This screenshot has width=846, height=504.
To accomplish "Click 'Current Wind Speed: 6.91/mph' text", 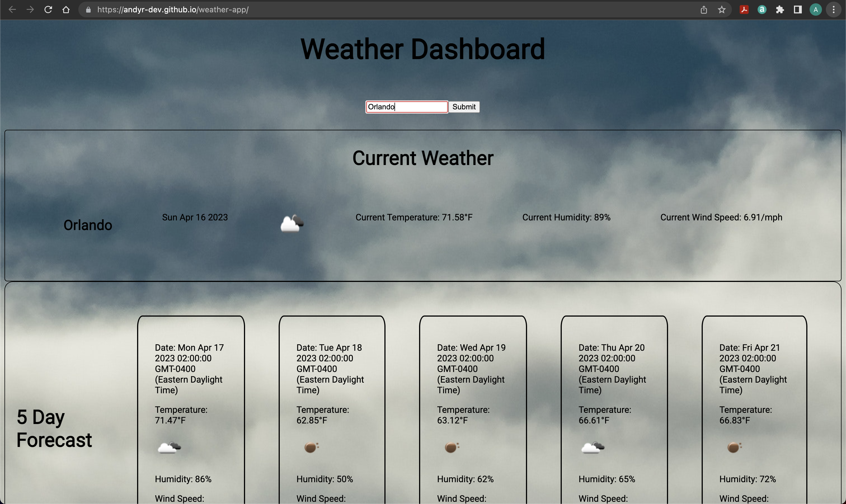I will 721,217.
